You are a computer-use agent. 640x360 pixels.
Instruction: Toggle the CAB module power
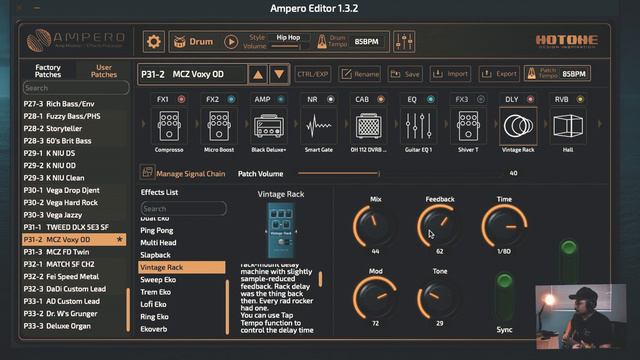pyautogui.click(x=380, y=99)
